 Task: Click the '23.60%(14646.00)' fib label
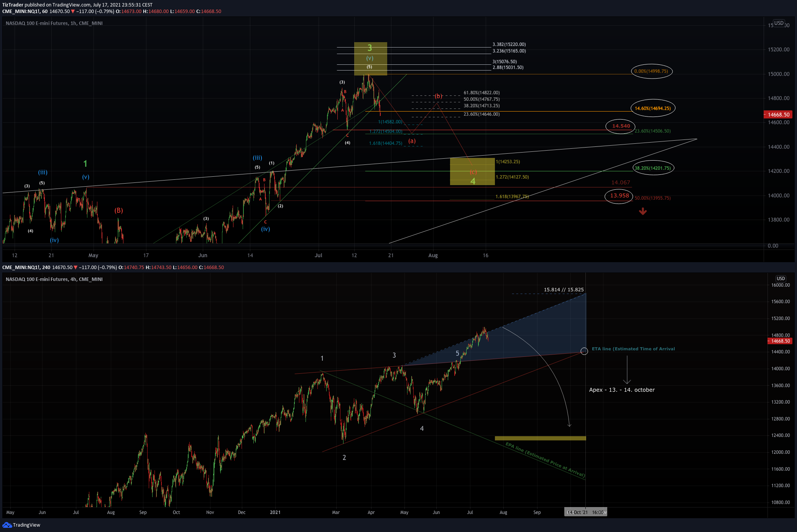tap(481, 114)
